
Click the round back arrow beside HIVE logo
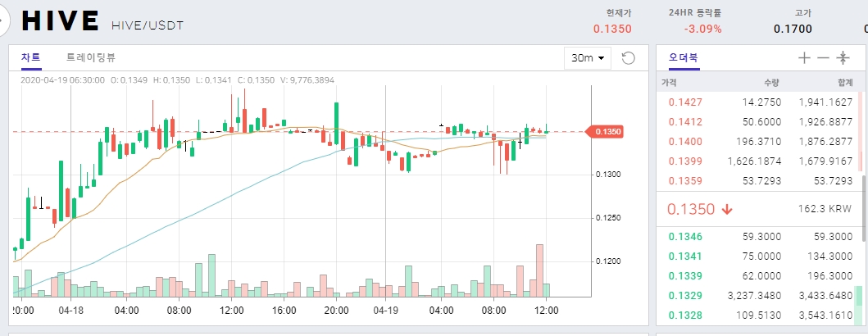2,22
